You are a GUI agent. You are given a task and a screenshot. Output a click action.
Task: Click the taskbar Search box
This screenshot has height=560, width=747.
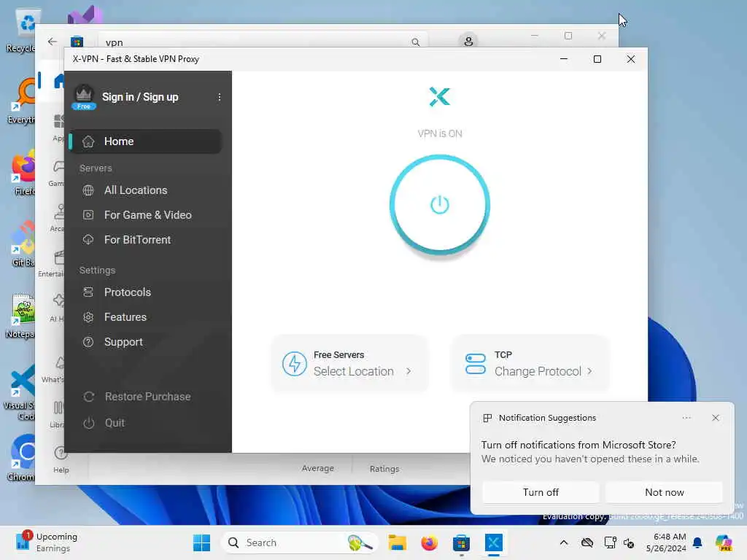click(298, 542)
